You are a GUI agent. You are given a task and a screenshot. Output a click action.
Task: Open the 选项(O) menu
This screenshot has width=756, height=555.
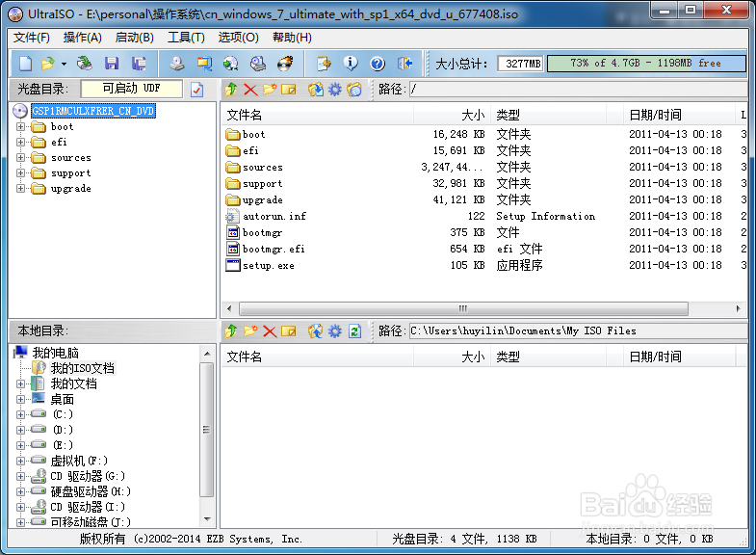click(238, 38)
